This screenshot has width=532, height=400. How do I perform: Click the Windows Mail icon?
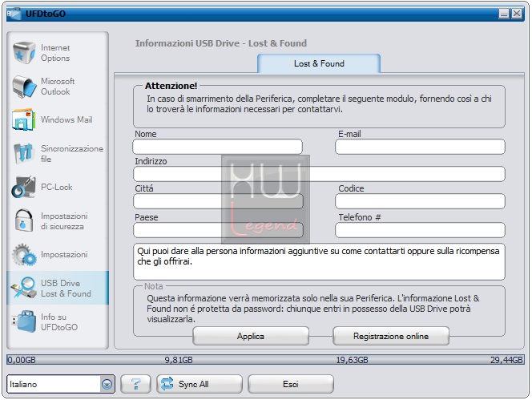pos(24,119)
